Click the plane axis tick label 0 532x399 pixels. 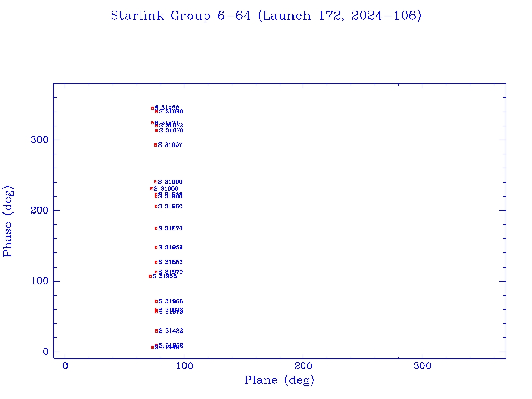[65, 366]
